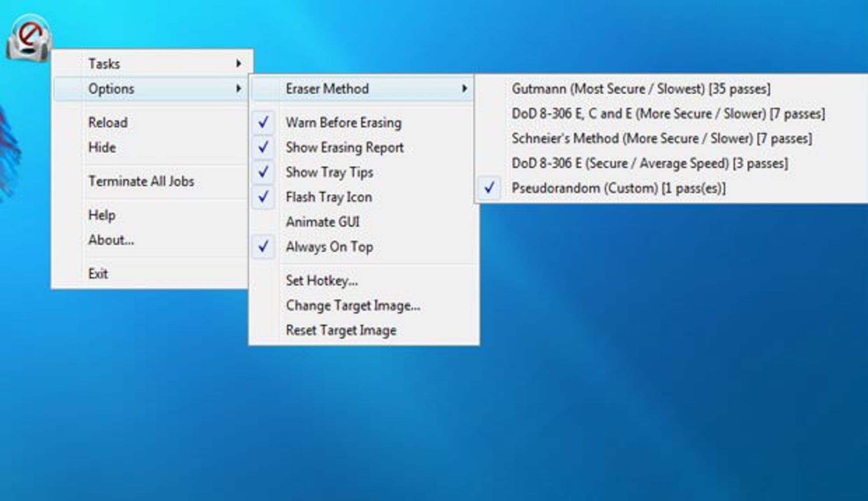Select Gutmann 35 passes erase method
Image resolution: width=868 pixels, height=501 pixels.
(641, 89)
